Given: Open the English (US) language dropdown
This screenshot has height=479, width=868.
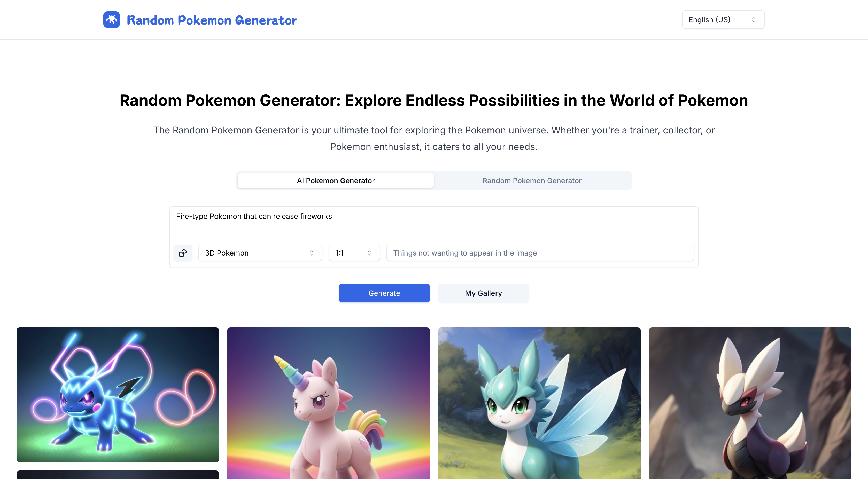Looking at the screenshot, I should click(723, 20).
